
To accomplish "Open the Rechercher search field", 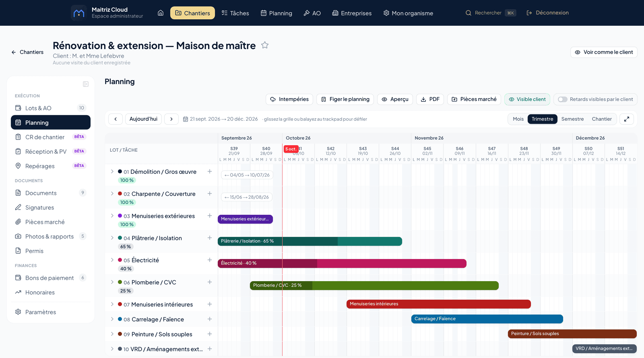I will 491,13.
